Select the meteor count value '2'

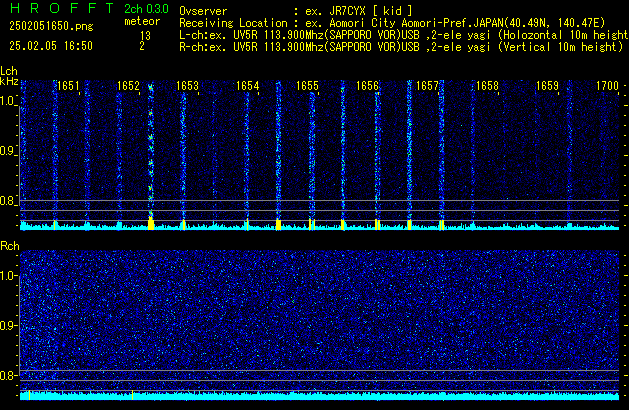click(x=142, y=46)
